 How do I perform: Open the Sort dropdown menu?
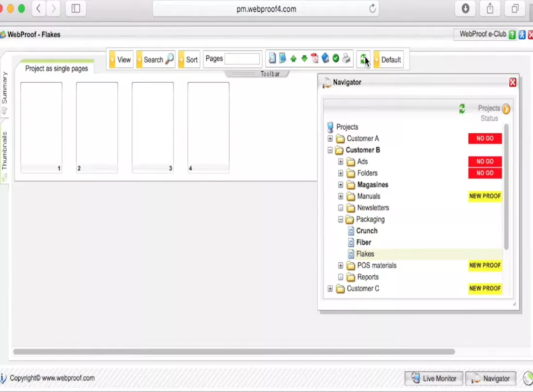pos(188,60)
